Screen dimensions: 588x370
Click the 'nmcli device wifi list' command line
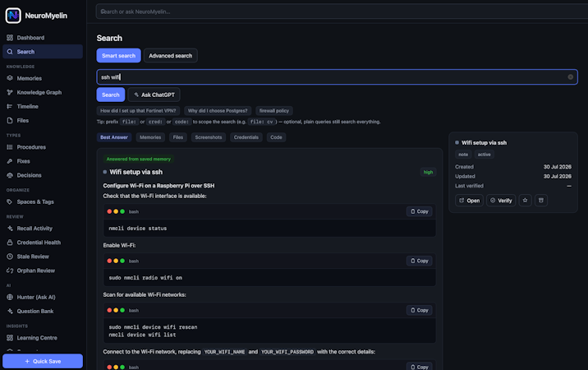pyautogui.click(x=142, y=335)
